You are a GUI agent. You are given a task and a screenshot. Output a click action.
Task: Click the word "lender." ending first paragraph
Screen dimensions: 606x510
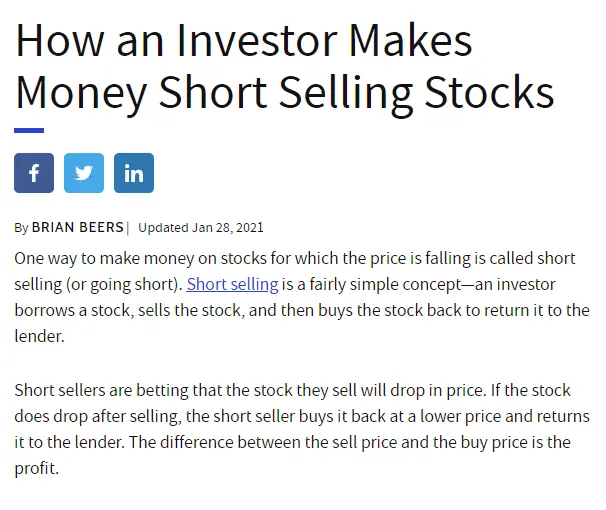point(40,336)
